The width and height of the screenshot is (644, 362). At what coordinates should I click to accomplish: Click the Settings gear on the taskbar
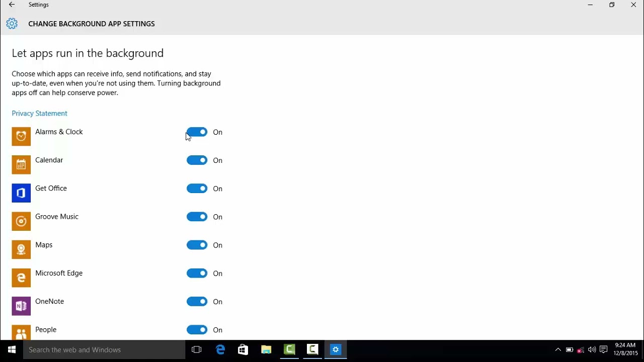(336, 350)
